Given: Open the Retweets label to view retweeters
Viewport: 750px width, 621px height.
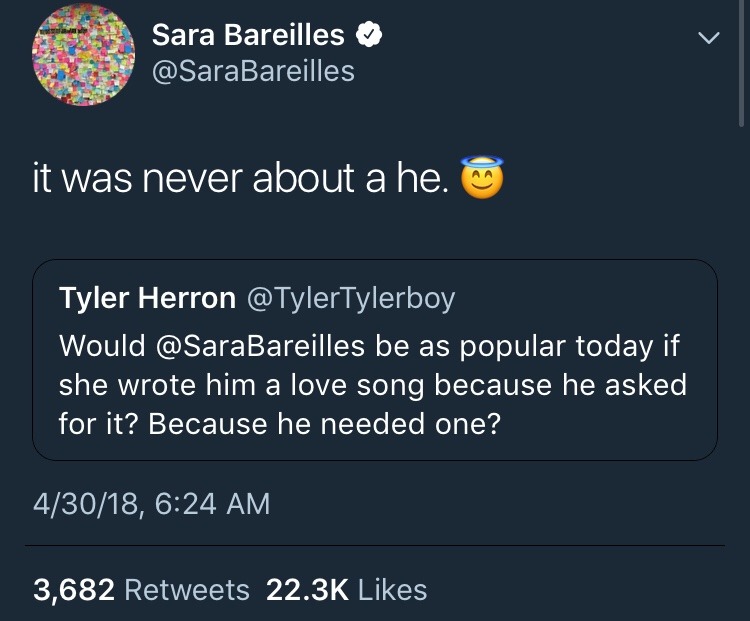Looking at the screenshot, I should [x=187, y=590].
